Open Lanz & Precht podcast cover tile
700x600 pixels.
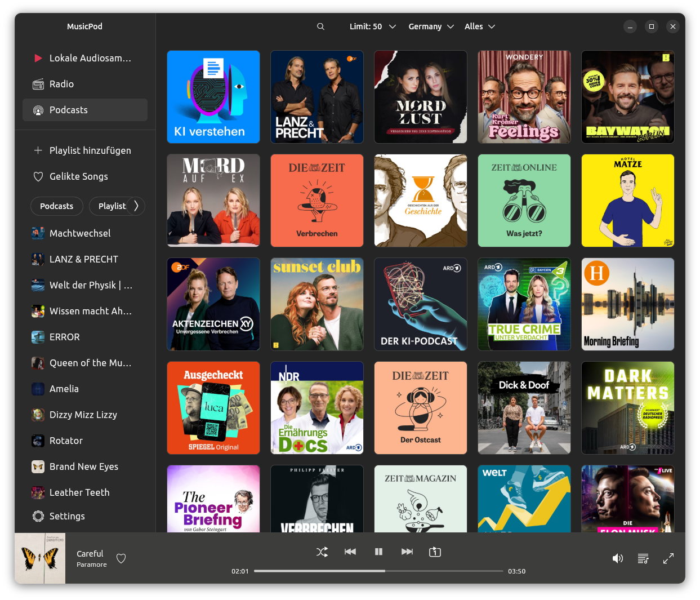317,97
